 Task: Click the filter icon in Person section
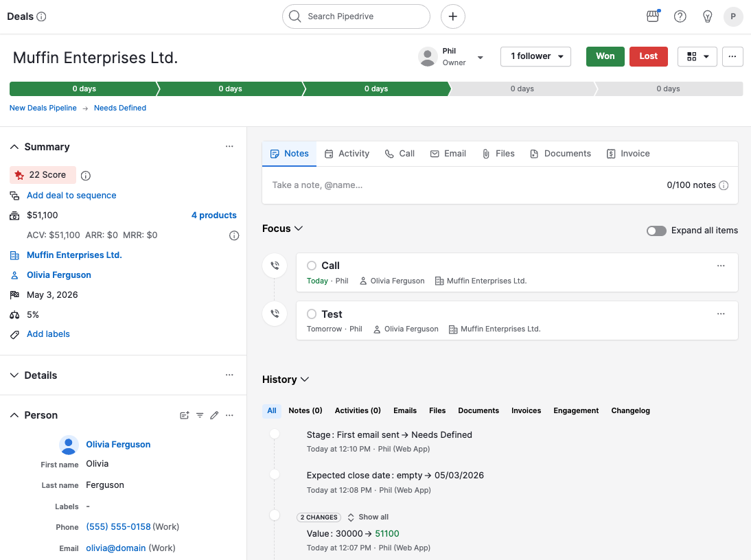[200, 415]
